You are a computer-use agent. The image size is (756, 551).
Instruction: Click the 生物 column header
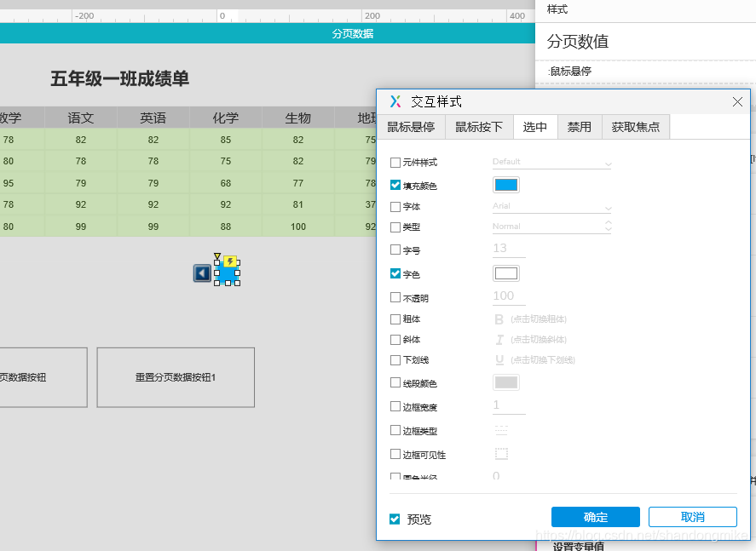[x=298, y=118]
